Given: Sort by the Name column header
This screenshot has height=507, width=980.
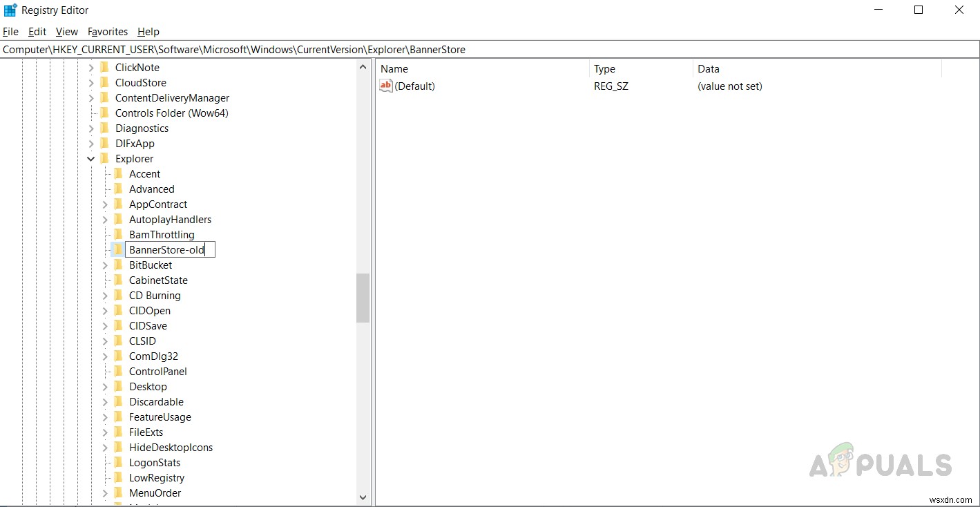Looking at the screenshot, I should [483, 69].
